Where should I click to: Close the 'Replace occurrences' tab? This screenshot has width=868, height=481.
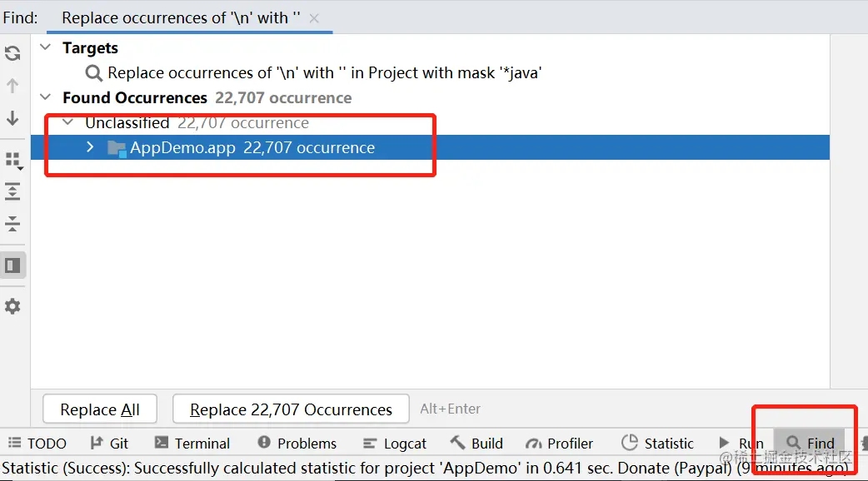click(x=314, y=17)
